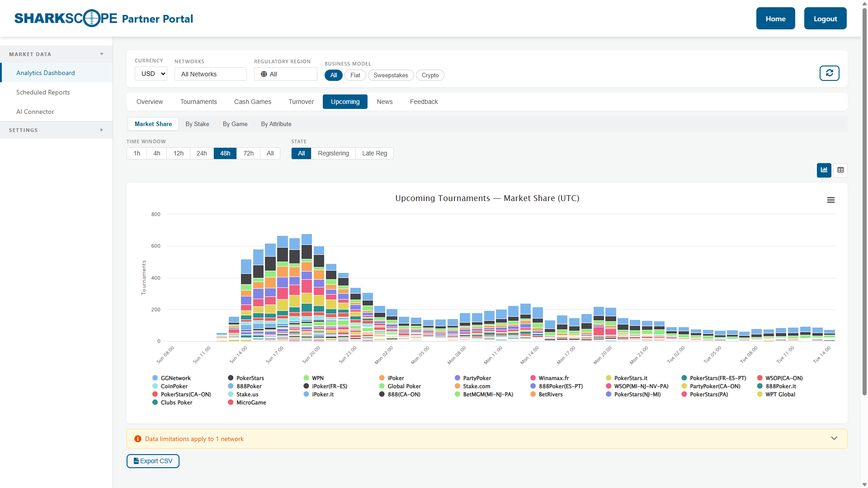Expand the data limitations notice chevron
The width and height of the screenshot is (868, 488).
coord(834,439)
